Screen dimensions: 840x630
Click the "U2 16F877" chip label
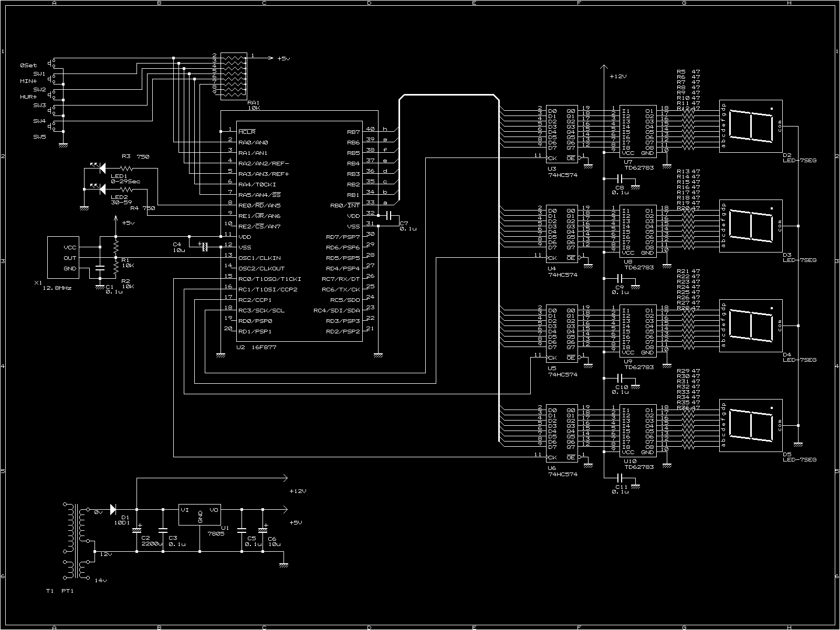[x=257, y=348]
